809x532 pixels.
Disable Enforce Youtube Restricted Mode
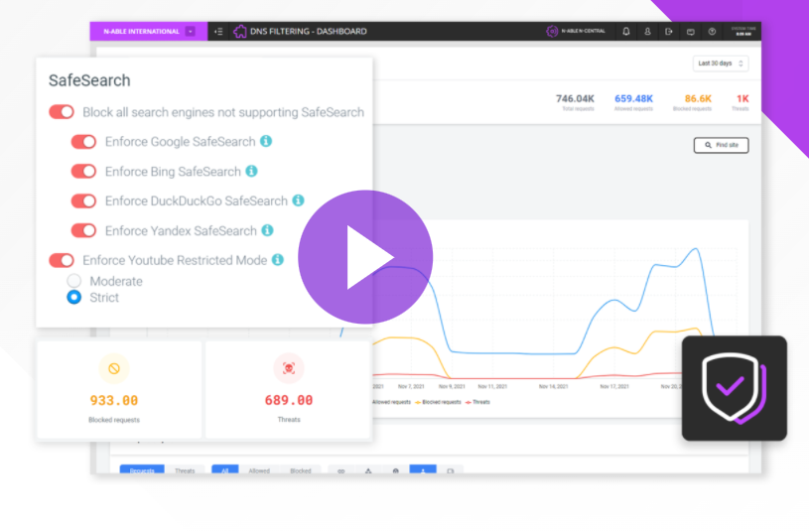tap(62, 260)
